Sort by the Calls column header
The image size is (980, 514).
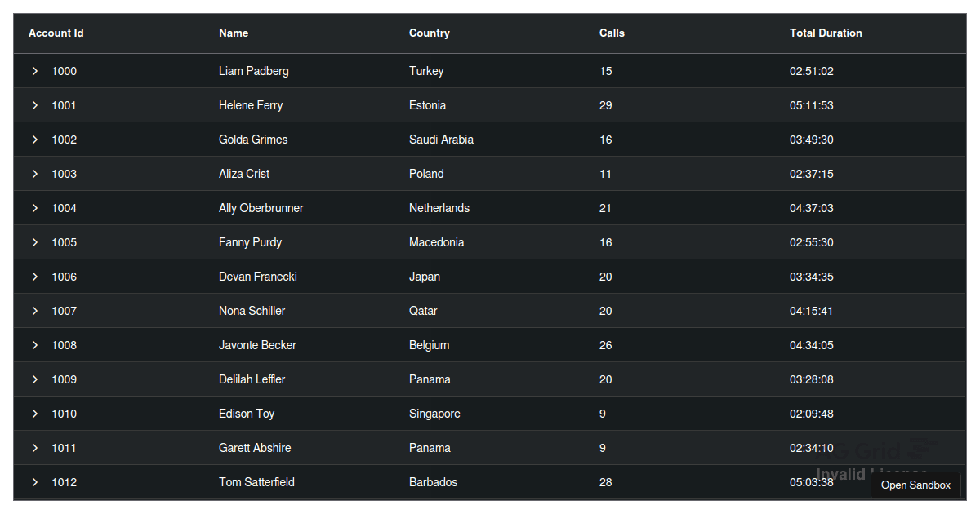click(x=612, y=33)
